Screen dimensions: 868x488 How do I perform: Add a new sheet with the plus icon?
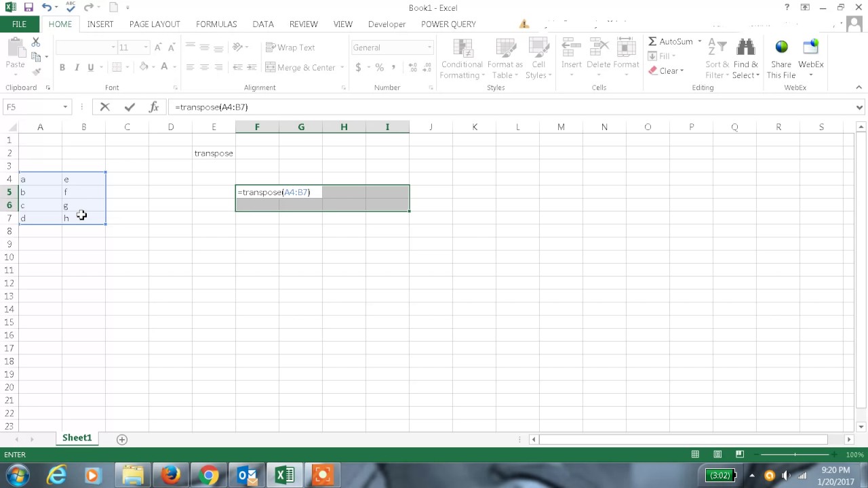(122, 439)
